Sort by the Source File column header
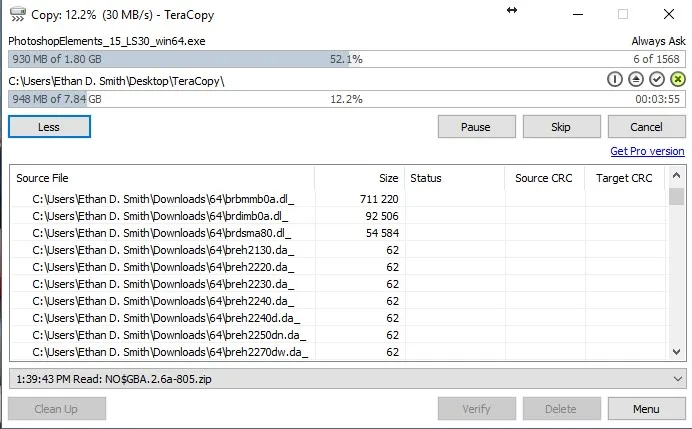 (x=162, y=178)
